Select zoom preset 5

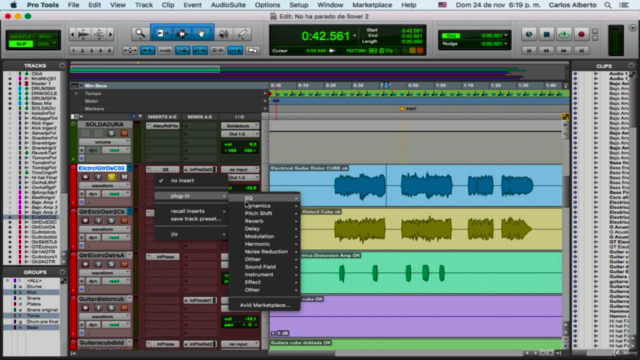coord(109,51)
